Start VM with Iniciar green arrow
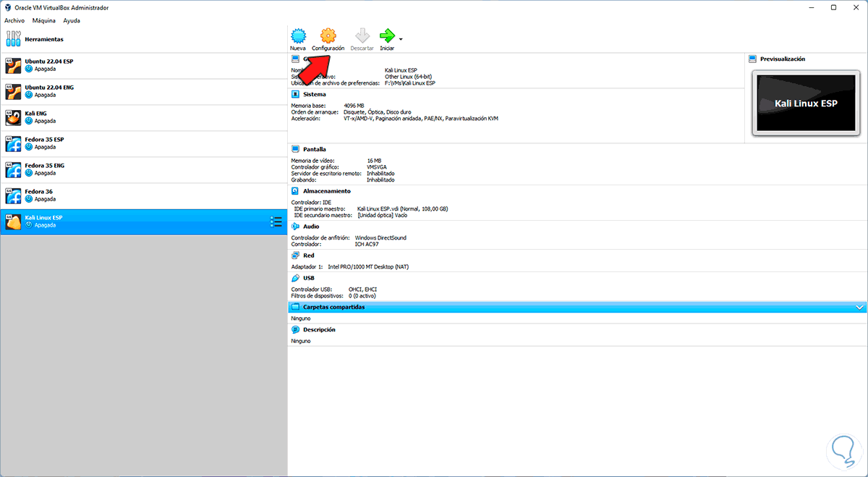Screen dimensions: 868x477 [387, 35]
